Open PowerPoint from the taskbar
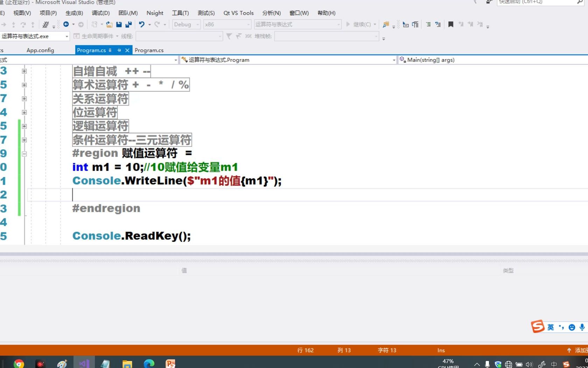The image size is (588, 368). coord(170,364)
